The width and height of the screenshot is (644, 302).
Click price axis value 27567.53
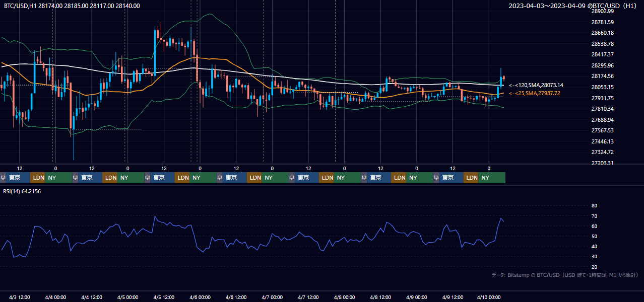coord(602,130)
